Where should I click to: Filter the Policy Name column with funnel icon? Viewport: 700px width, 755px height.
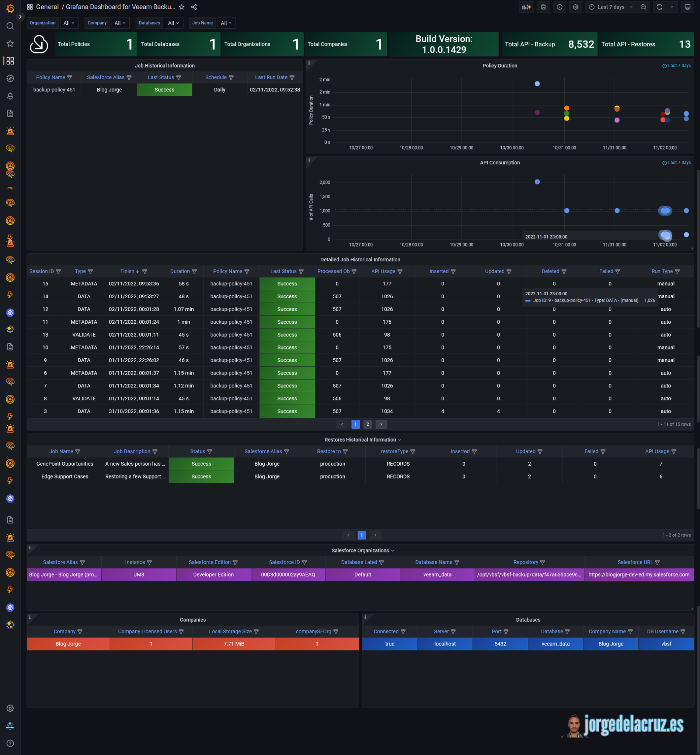pos(70,77)
